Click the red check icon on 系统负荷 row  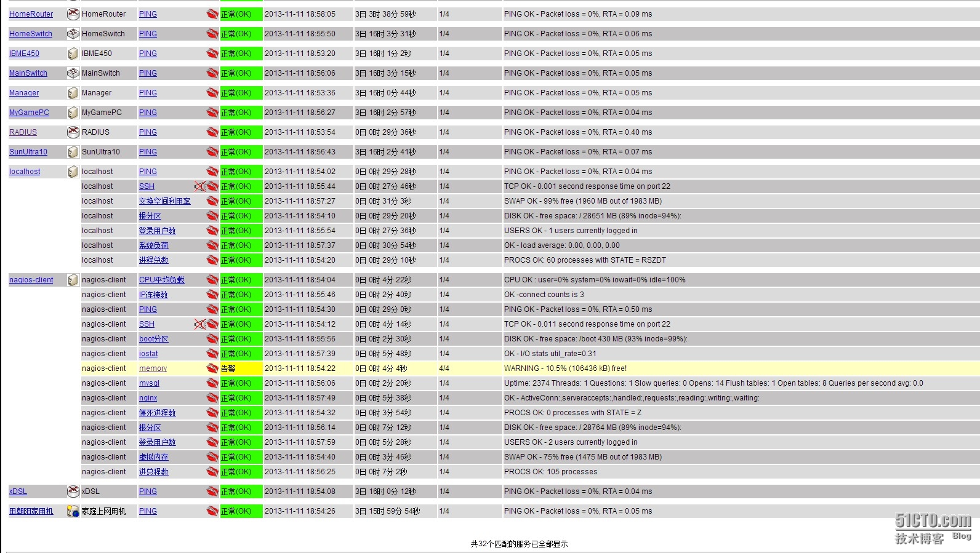[212, 245]
